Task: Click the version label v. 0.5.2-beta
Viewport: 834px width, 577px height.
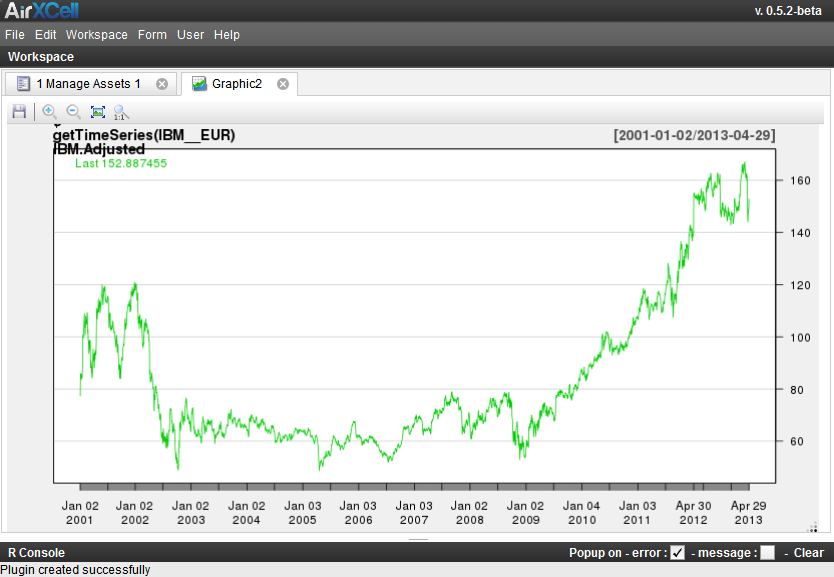Action: click(788, 11)
